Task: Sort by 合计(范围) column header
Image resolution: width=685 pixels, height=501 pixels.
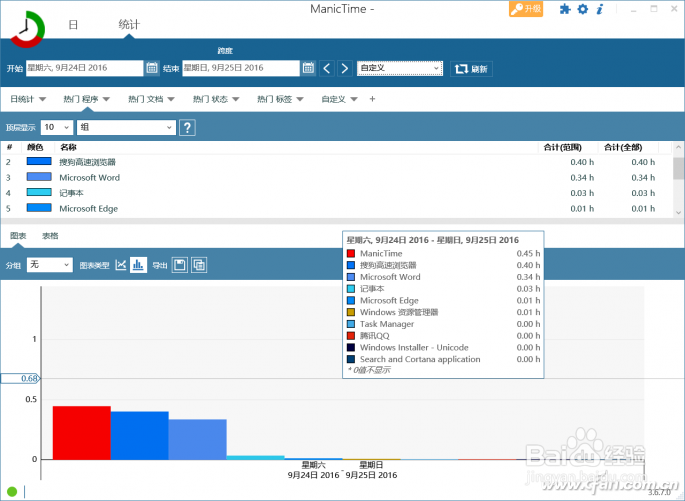Action: (x=563, y=147)
